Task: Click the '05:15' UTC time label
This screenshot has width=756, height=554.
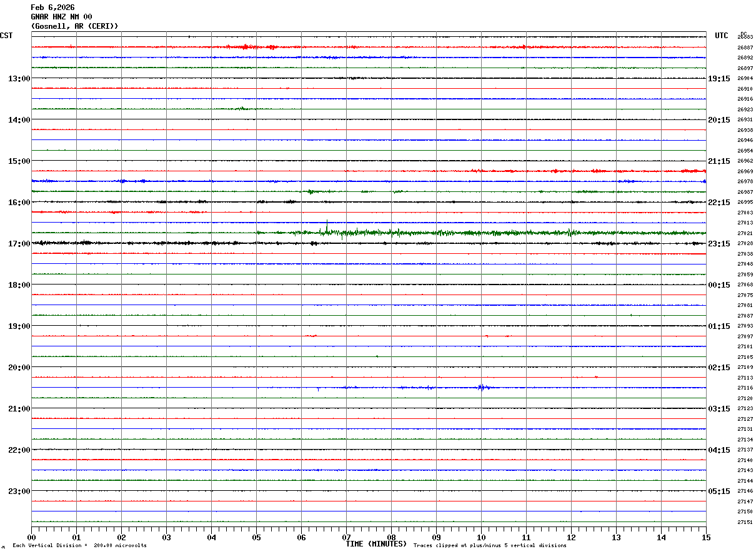Action: click(719, 491)
